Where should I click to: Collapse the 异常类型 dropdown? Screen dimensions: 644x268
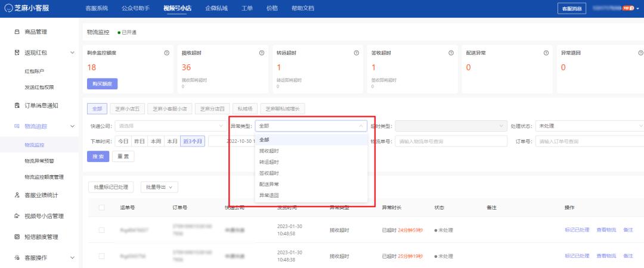[311, 126]
